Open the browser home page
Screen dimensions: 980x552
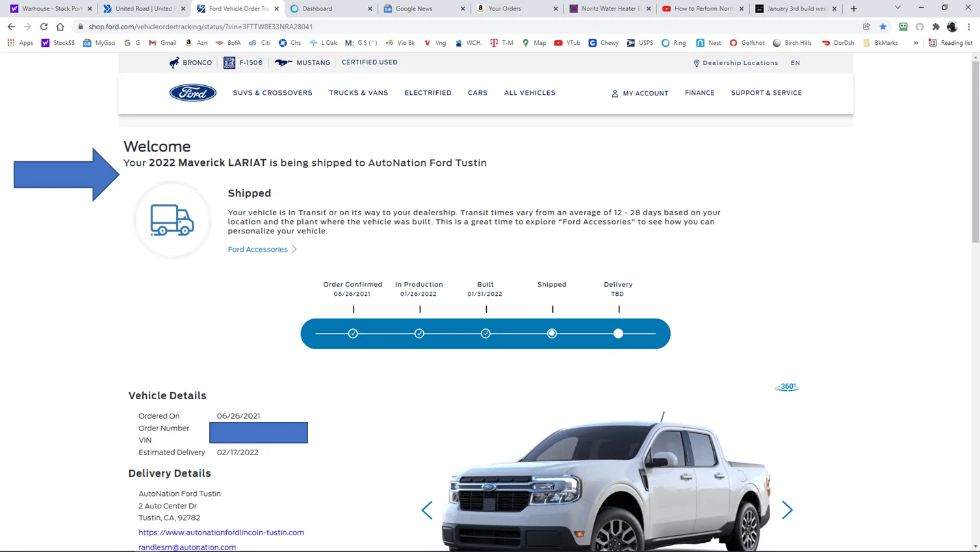point(60,27)
